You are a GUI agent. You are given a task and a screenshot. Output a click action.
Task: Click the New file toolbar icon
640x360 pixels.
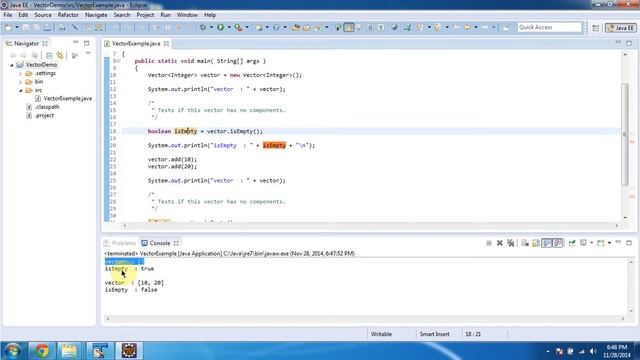[x=8, y=27]
